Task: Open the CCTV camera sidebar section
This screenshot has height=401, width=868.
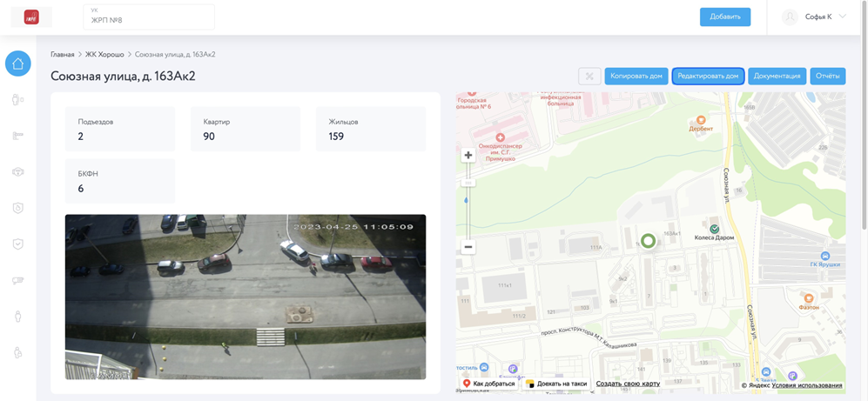Action: coord(17,280)
